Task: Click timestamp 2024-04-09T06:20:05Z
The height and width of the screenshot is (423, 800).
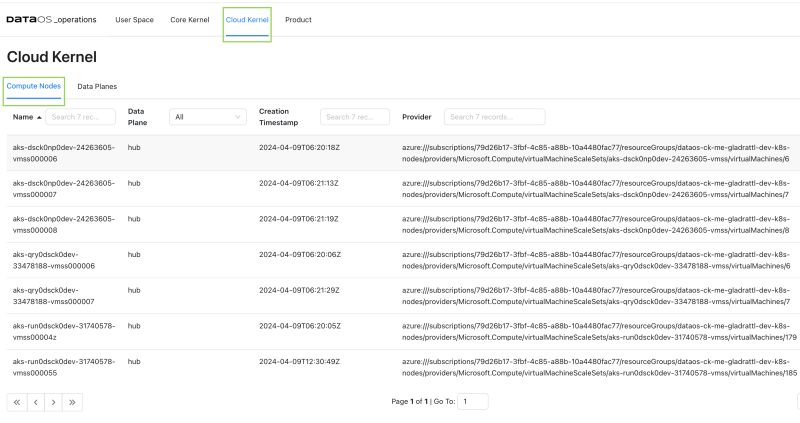Action: [299, 326]
